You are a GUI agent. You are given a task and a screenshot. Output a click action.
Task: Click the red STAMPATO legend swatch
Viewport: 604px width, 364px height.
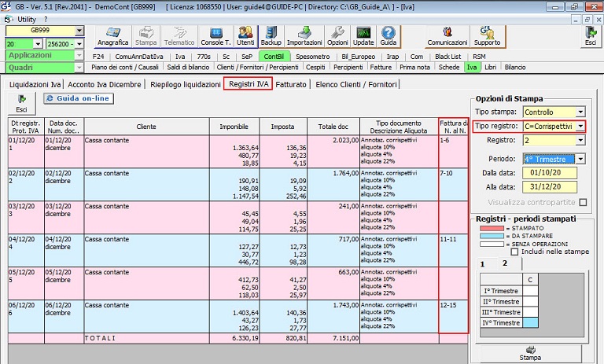tap(492, 229)
